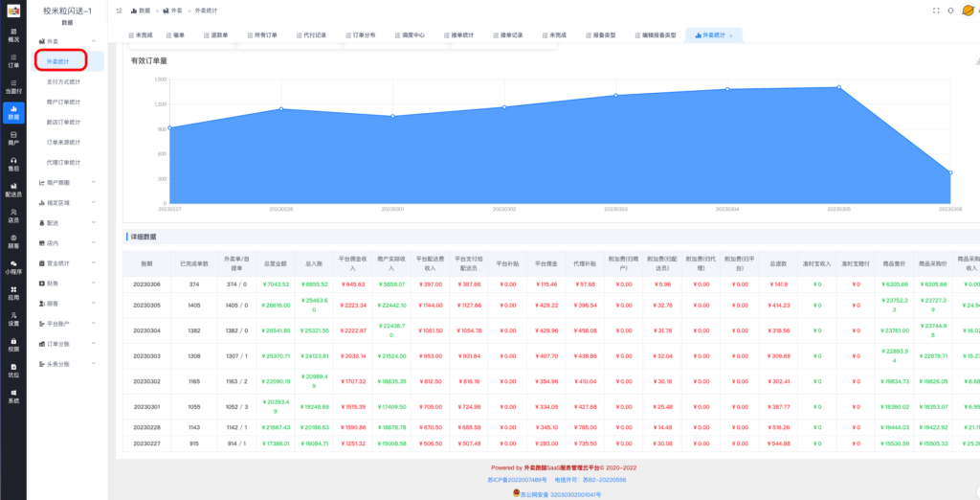Click the refresh icon in top bar
The height and width of the screenshot is (500, 980).
tap(950, 11)
